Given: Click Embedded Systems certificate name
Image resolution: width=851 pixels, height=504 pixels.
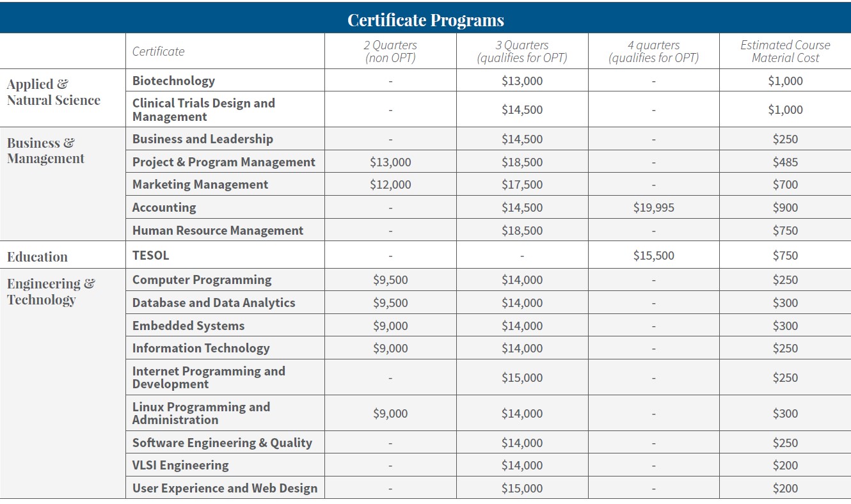Looking at the screenshot, I should coord(189,326).
